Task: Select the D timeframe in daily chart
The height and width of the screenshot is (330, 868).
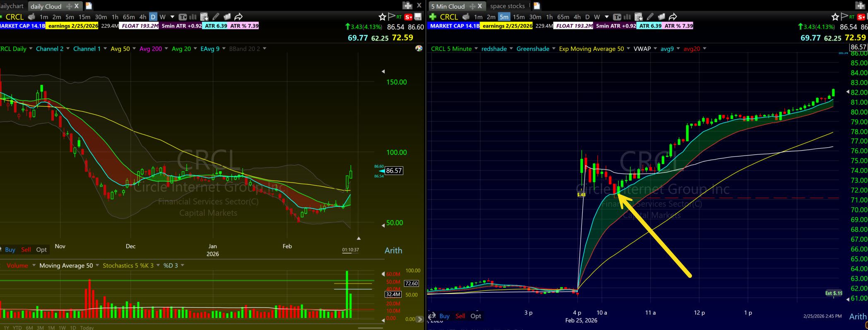Action: point(153,17)
